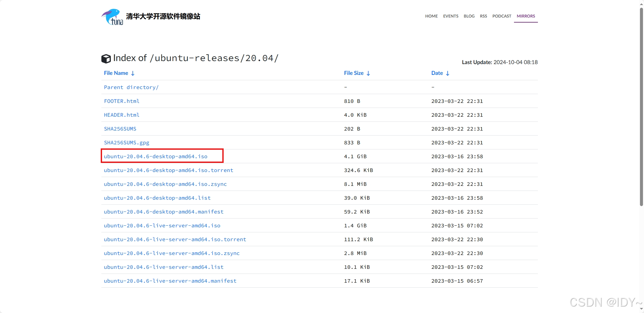Viewport: 644px width, 313px height.
Task: Click the 1.4 GiB file size cell
Action: click(355, 226)
